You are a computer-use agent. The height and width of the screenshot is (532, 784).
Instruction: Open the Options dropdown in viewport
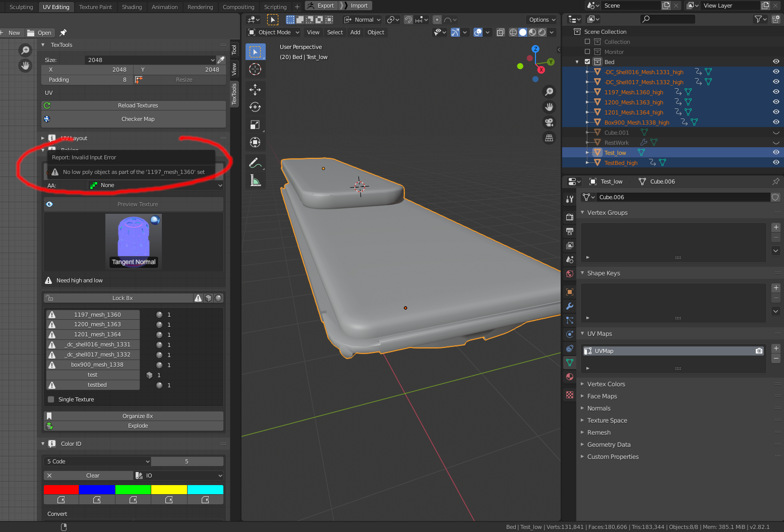pyautogui.click(x=542, y=20)
